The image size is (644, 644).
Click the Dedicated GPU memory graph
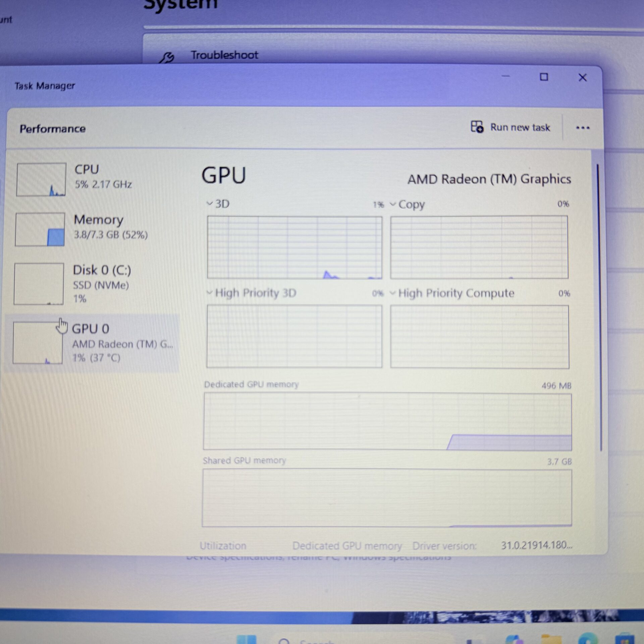pyautogui.click(x=387, y=422)
